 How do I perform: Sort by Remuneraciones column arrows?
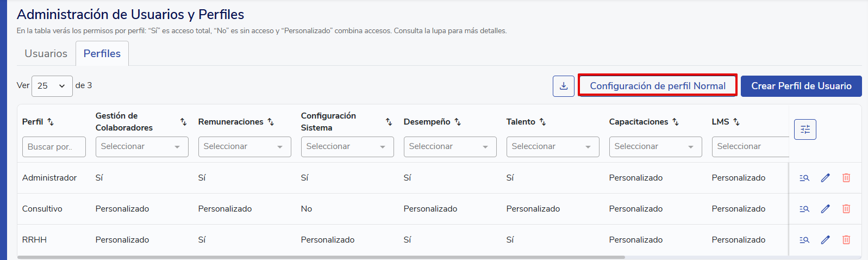[271, 122]
